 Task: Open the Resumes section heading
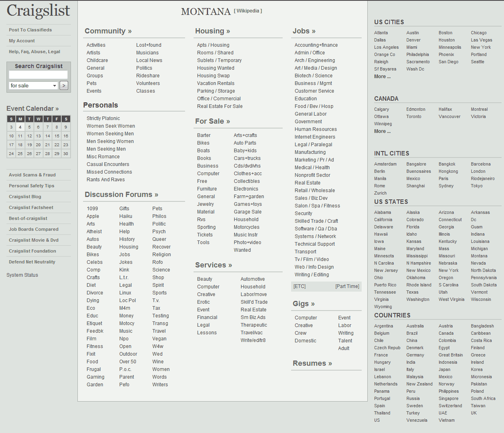pyautogui.click(x=312, y=363)
